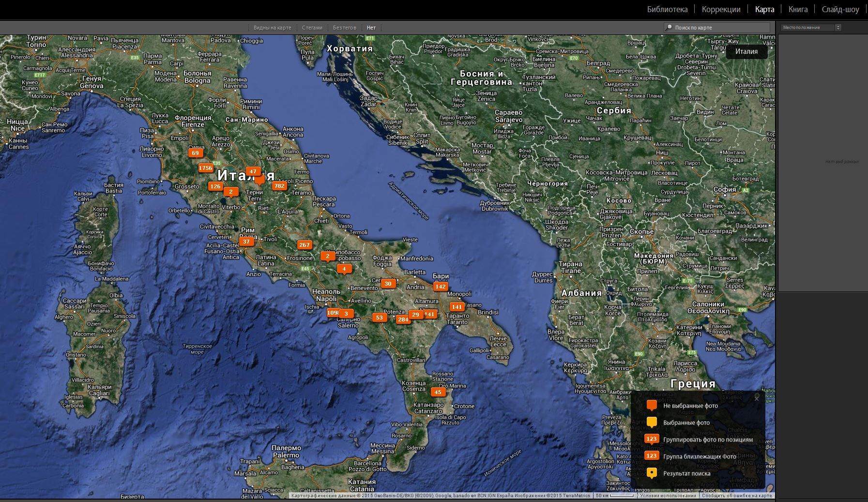
Task: Switch to the Библиотека module
Action: pyautogui.click(x=667, y=9)
